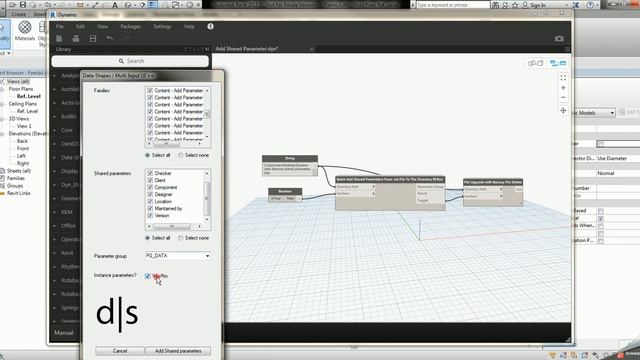Image resolution: width=640 pixels, height=360 pixels.
Task: Click the magnifier icon in Library search
Action: pyautogui.click(x=121, y=61)
